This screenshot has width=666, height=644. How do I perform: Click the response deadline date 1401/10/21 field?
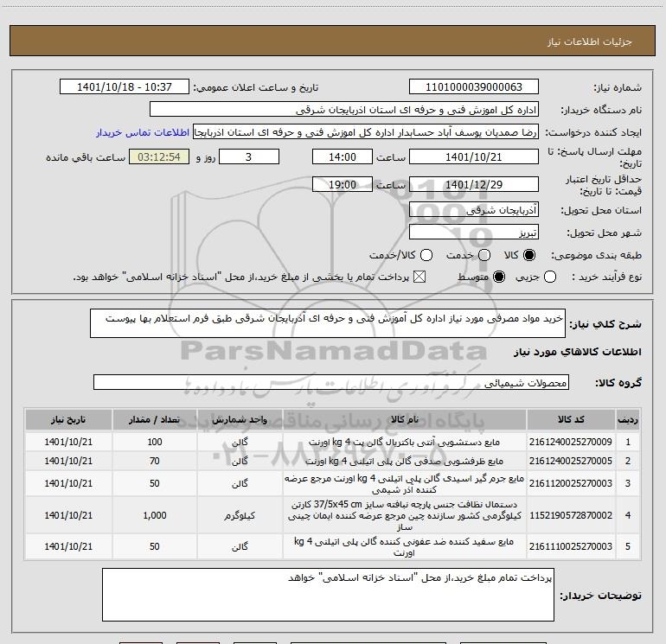tap(474, 156)
